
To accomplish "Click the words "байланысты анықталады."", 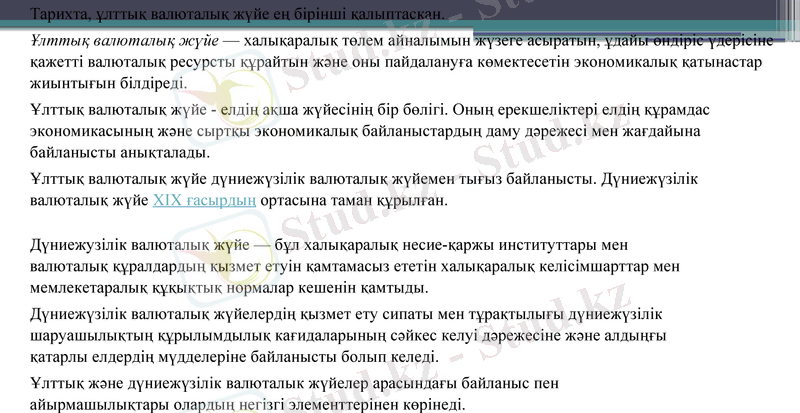I will (120, 153).
